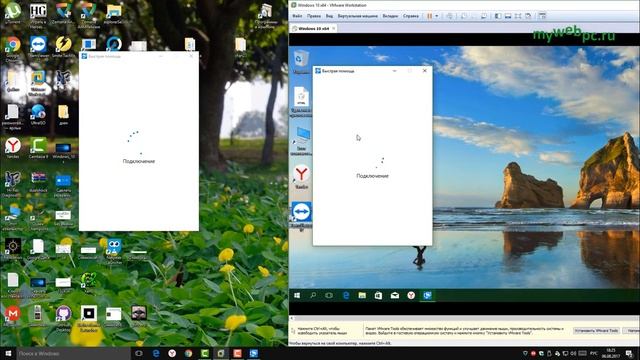Open Task View in the guest taskbar
Screen dimensions: 640x360
click(329, 295)
